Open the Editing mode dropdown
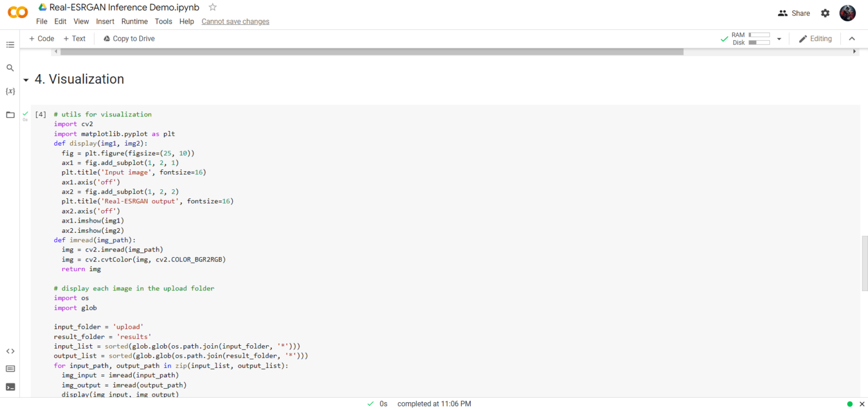 pos(815,39)
